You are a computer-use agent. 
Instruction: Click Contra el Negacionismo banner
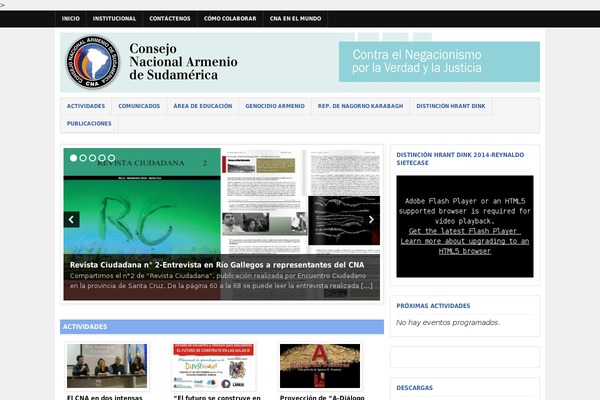439,62
